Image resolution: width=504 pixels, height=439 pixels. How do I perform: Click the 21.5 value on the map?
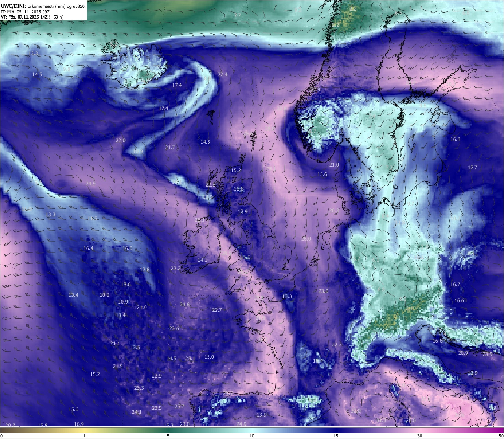click(x=118, y=366)
